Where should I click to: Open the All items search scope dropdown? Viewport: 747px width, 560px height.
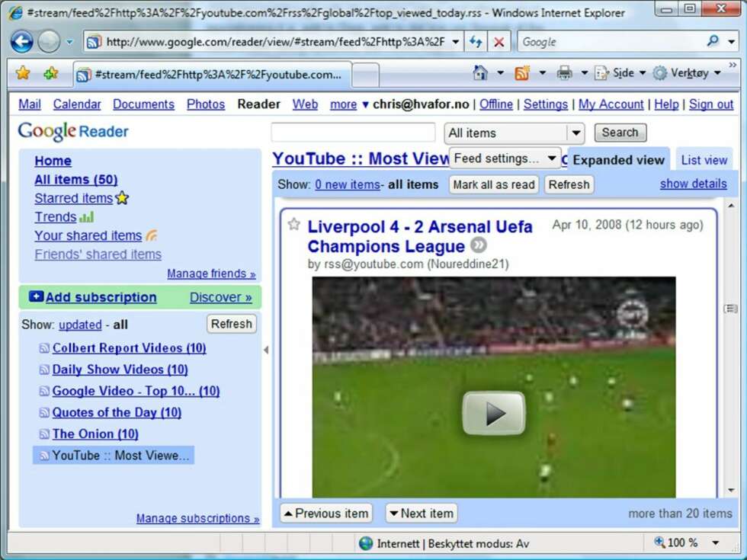[514, 133]
